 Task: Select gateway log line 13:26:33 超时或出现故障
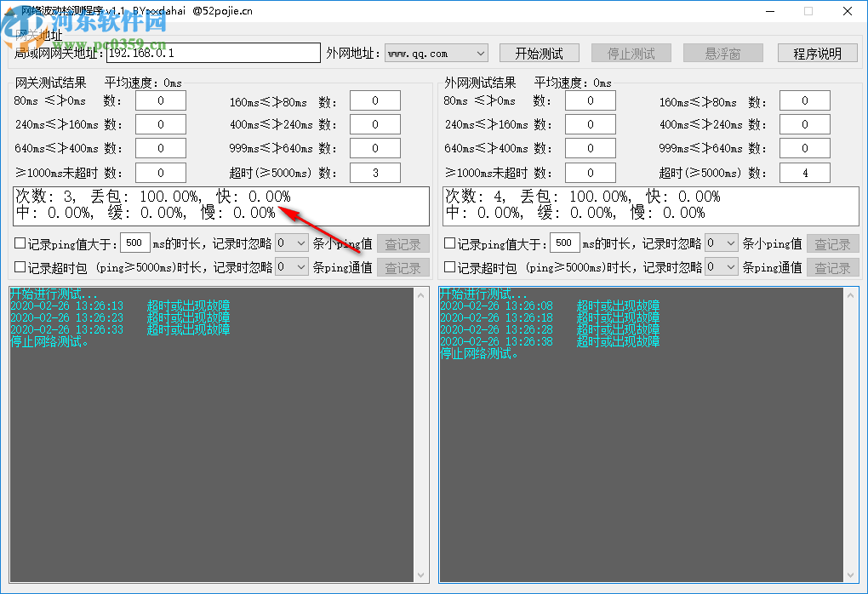point(120,329)
